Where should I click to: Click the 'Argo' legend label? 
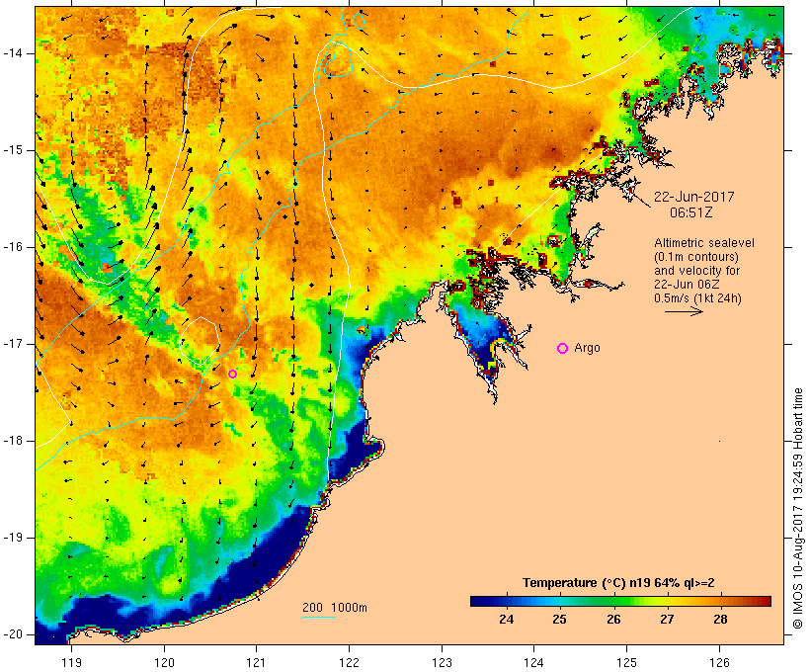click(x=588, y=348)
